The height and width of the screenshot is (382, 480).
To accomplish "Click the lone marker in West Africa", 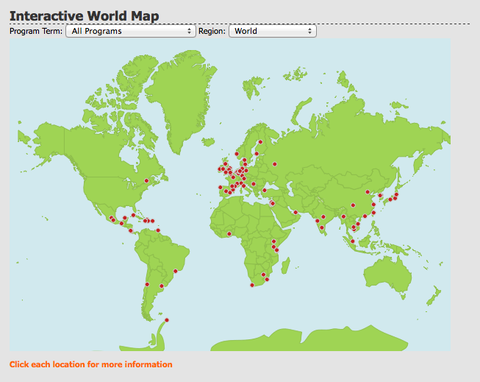I will click(x=229, y=234).
